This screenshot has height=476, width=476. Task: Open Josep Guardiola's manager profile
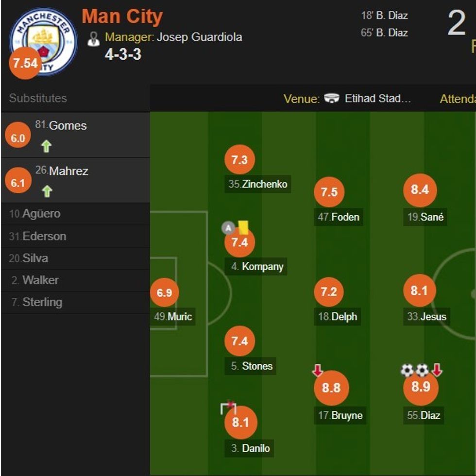201,36
